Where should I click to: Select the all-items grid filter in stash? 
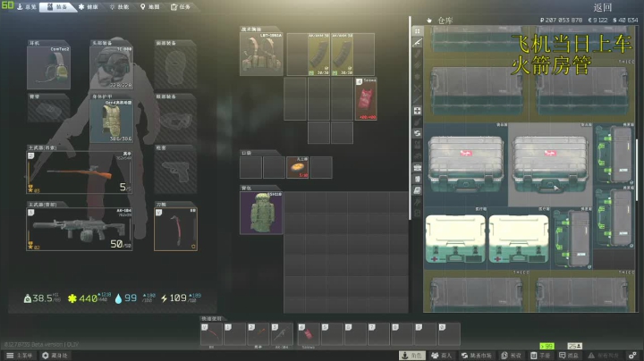coord(418,31)
